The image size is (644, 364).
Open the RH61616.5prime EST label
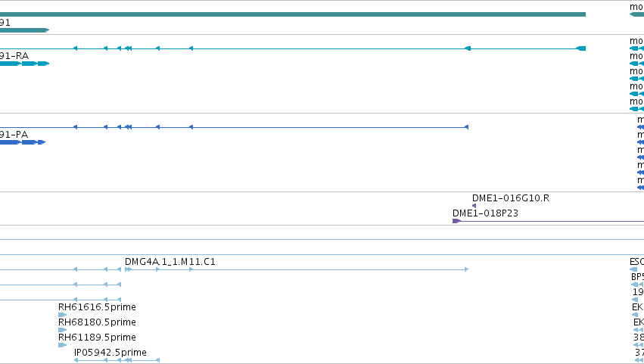[97, 307]
